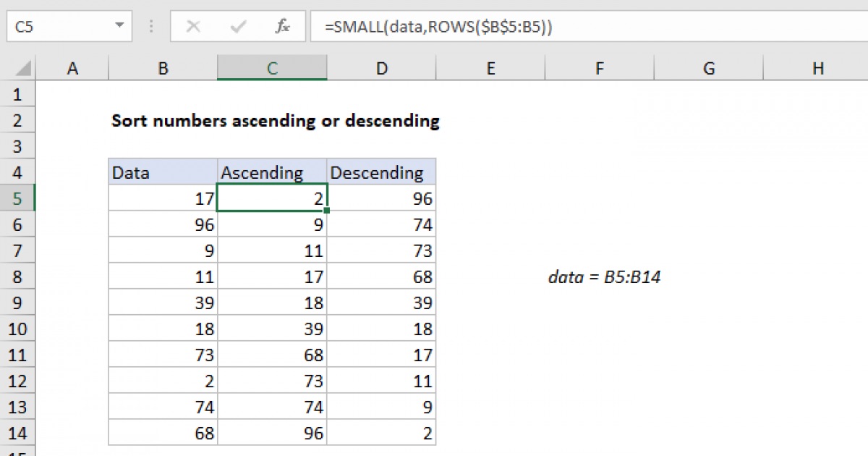Select the title Sort numbers ascending or descending
This screenshot has width=868, height=456.
pos(275,121)
